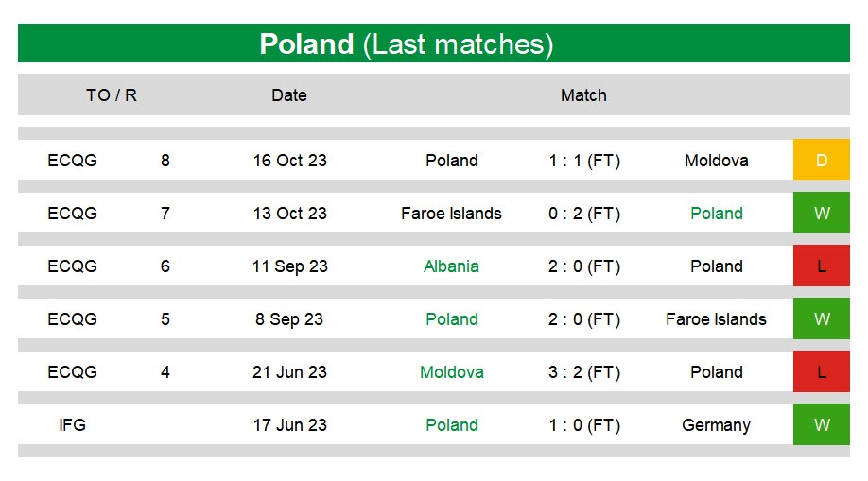Click the Match column header
Screen dimensions: 868x481
pyautogui.click(x=583, y=95)
